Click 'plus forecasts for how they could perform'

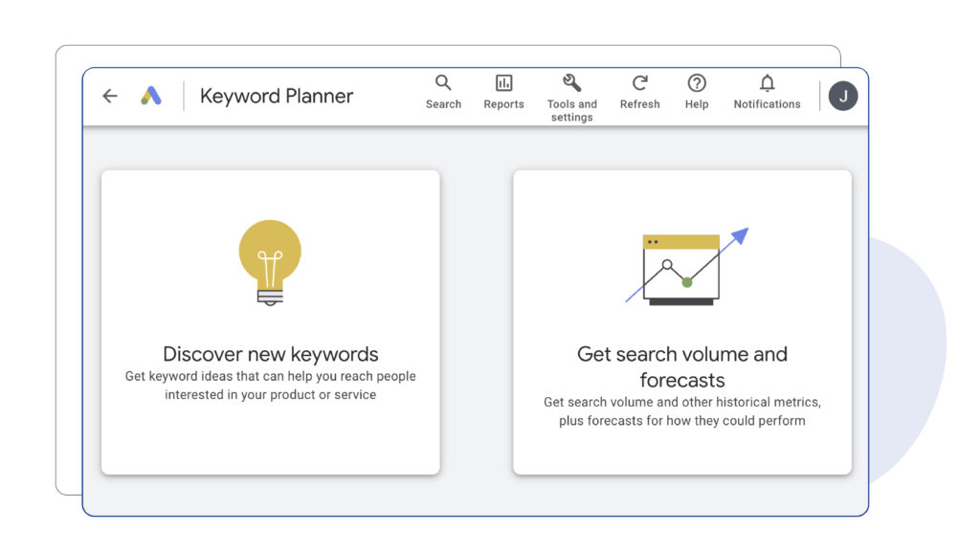[x=681, y=421]
